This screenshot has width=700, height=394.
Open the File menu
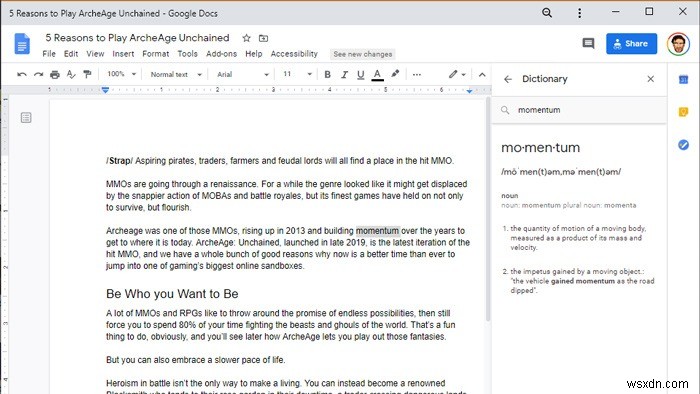point(49,54)
